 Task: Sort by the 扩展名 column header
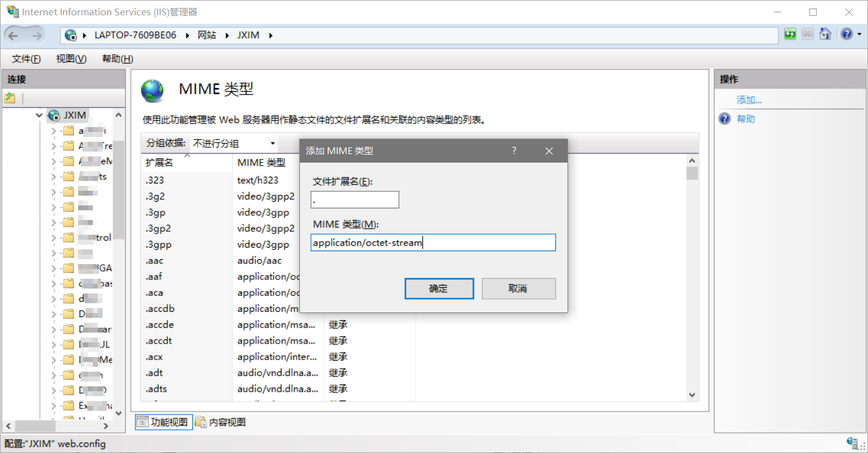[x=186, y=163]
